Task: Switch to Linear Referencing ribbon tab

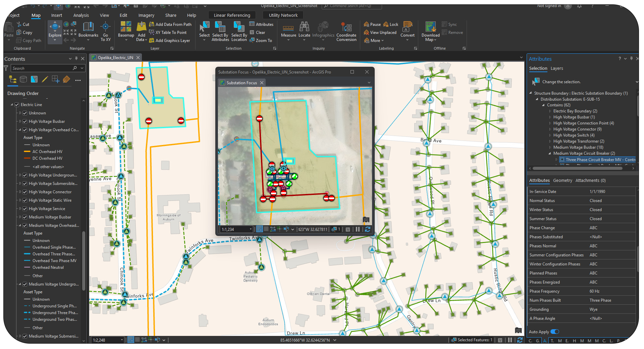Action: (x=232, y=15)
